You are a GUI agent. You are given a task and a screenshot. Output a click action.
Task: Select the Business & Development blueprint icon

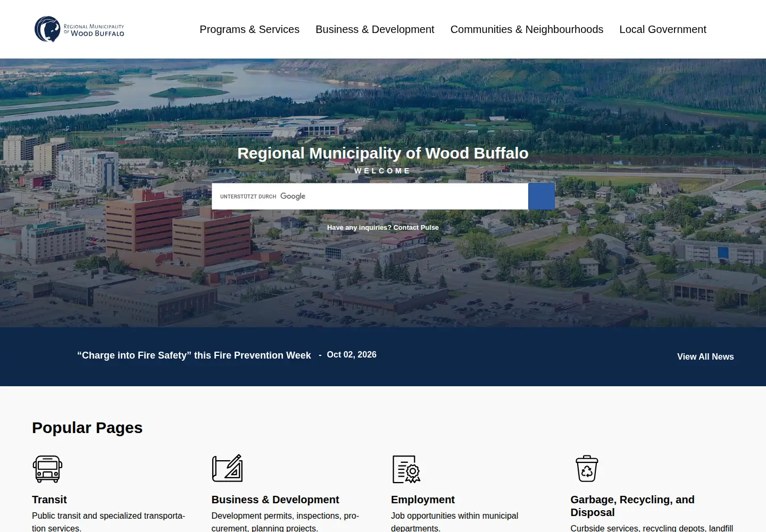coord(227,468)
